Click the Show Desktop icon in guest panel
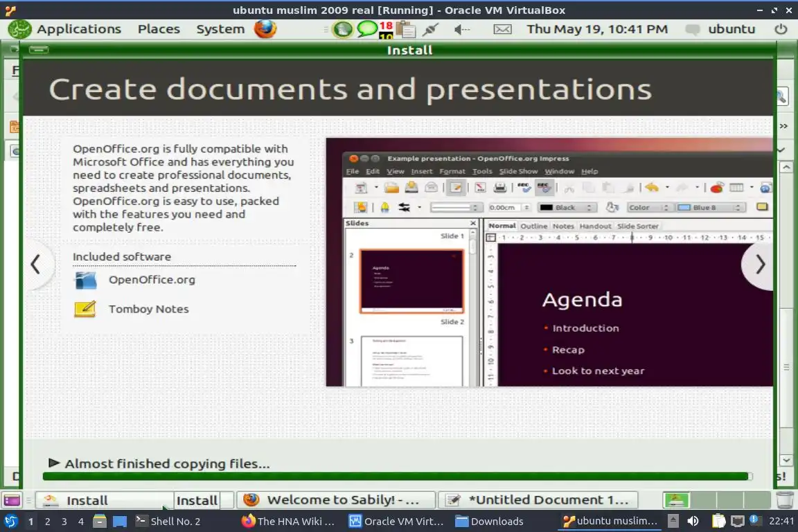 (x=12, y=500)
